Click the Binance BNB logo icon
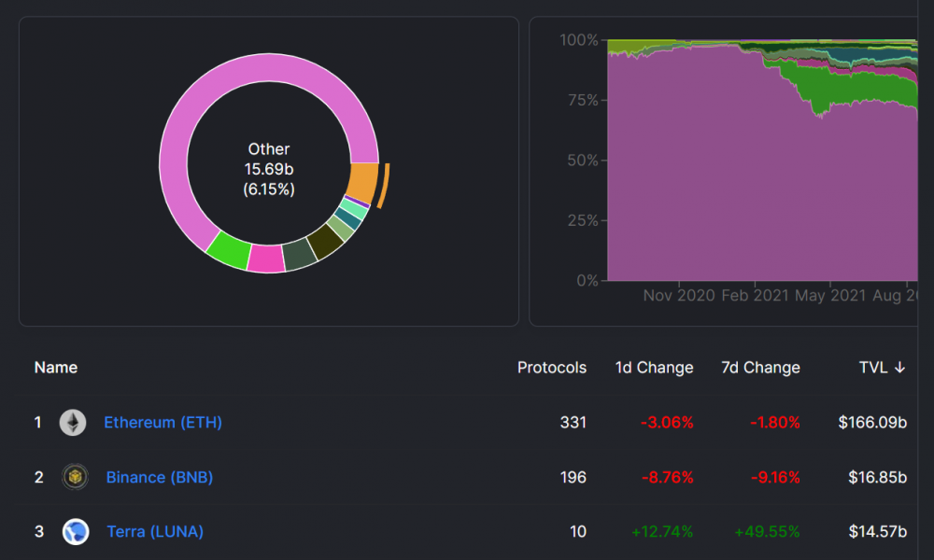The height and width of the screenshot is (560, 934). [75, 477]
